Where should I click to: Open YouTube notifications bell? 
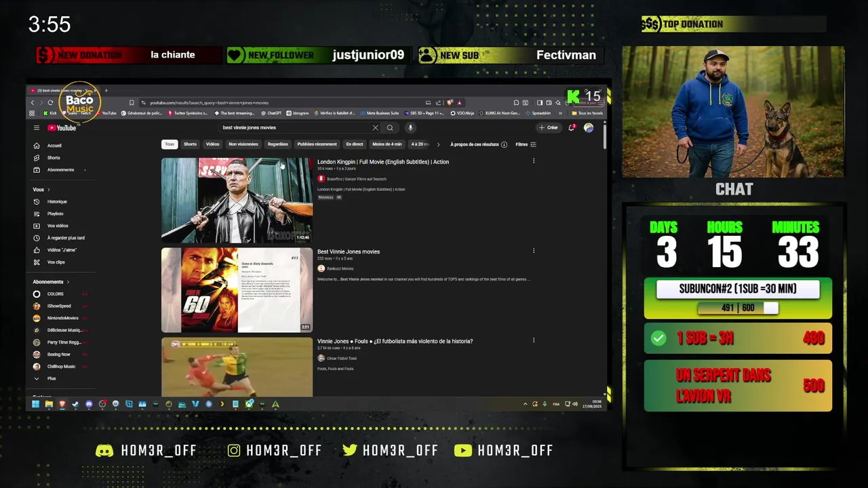tap(572, 127)
